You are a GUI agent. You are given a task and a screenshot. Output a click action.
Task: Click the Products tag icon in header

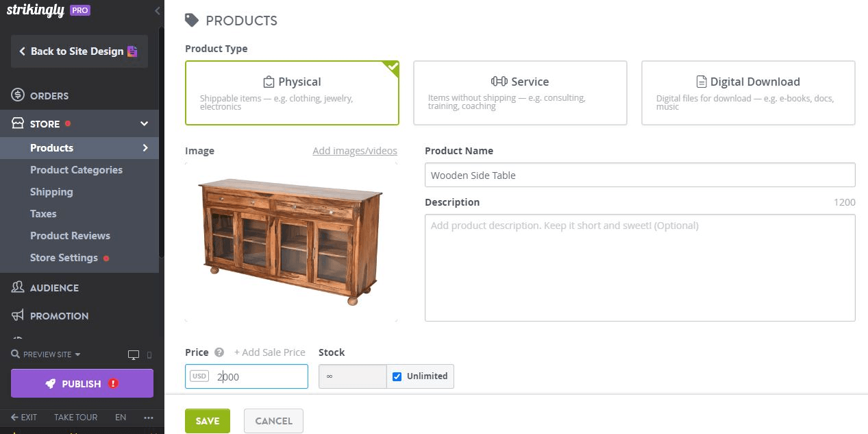(192, 20)
